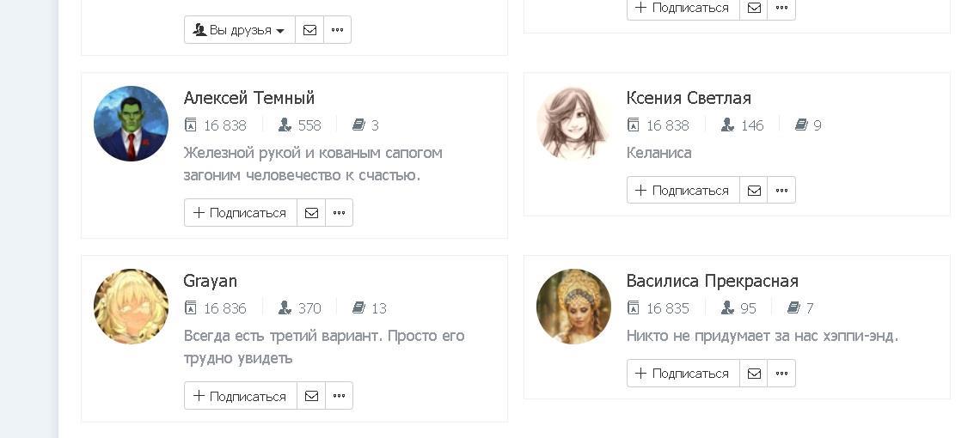The width and height of the screenshot is (980, 438).
Task: Open three-dots menu next to 'Вы друзья'
Action: tap(337, 30)
